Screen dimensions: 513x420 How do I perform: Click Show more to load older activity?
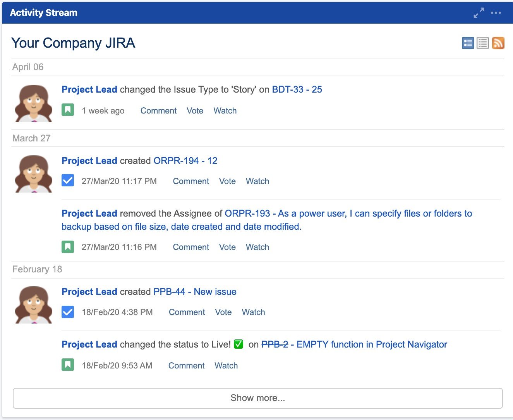257,398
